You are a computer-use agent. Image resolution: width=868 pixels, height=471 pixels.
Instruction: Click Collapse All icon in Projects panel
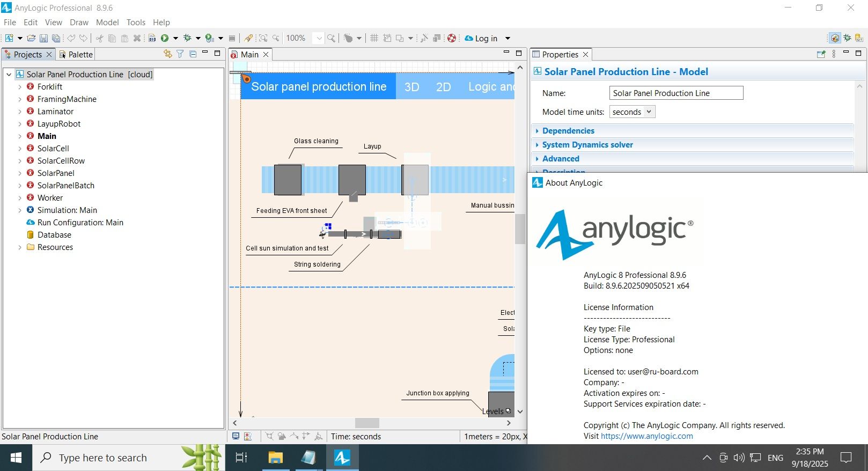pyautogui.click(x=193, y=54)
